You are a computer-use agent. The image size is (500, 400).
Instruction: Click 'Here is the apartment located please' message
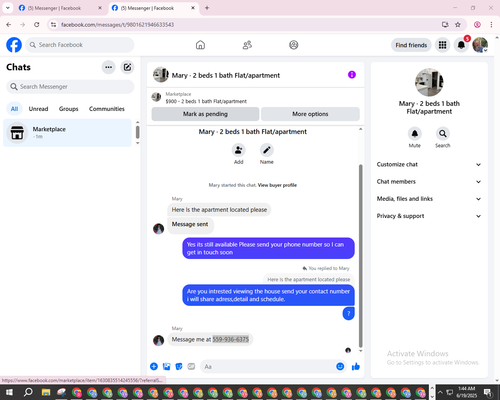click(219, 210)
